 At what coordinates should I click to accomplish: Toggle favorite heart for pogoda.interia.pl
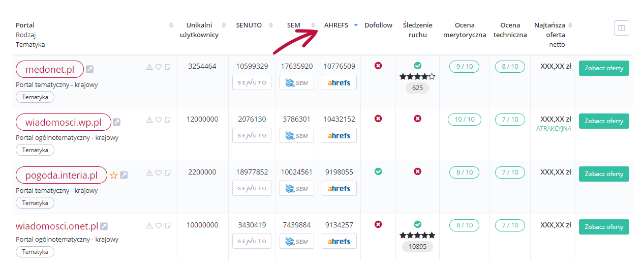pyautogui.click(x=159, y=172)
